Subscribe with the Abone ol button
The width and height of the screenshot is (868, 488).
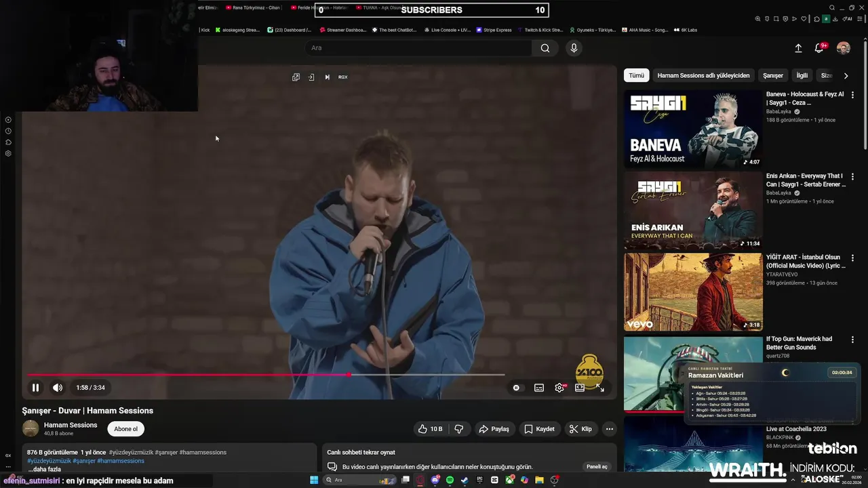(x=126, y=429)
